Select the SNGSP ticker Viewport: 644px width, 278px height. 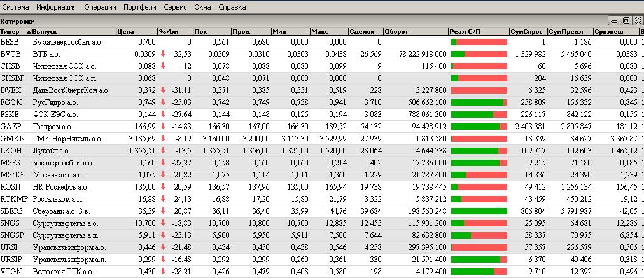pos(12,235)
